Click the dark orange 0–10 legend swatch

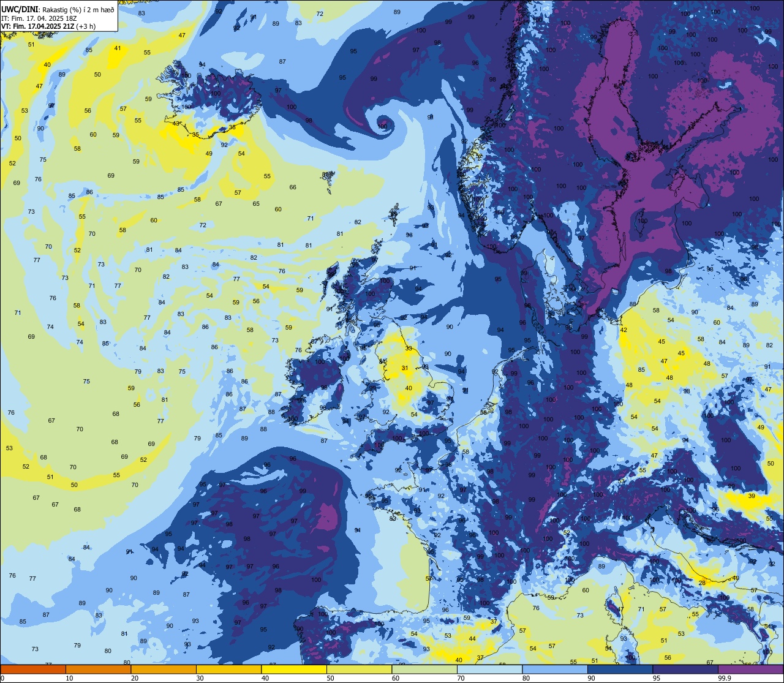(x=33, y=670)
